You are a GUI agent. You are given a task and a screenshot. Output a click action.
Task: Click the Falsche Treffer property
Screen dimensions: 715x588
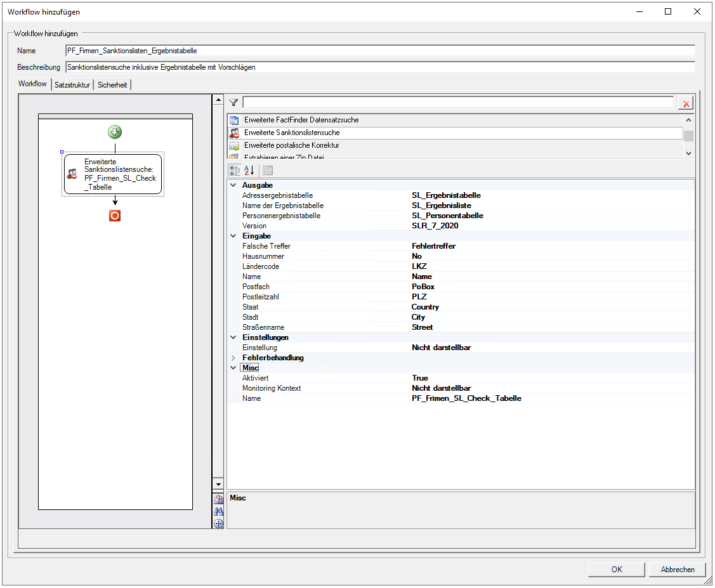pos(266,246)
